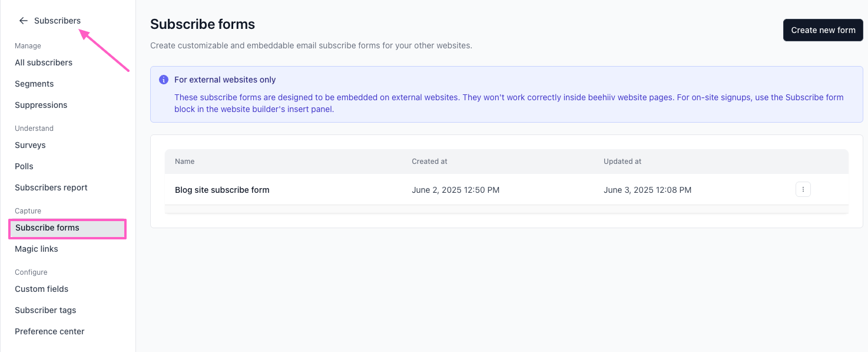The width and height of the screenshot is (868, 352).
Task: Select Subscribe forms in sidebar
Action: pos(67,228)
